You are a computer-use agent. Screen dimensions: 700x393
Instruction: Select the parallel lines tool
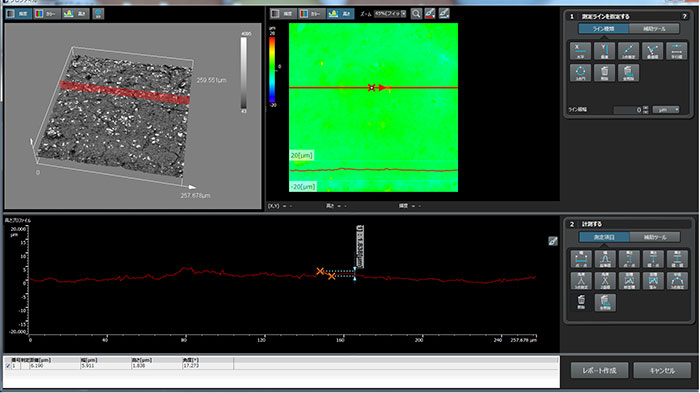pos(677,51)
